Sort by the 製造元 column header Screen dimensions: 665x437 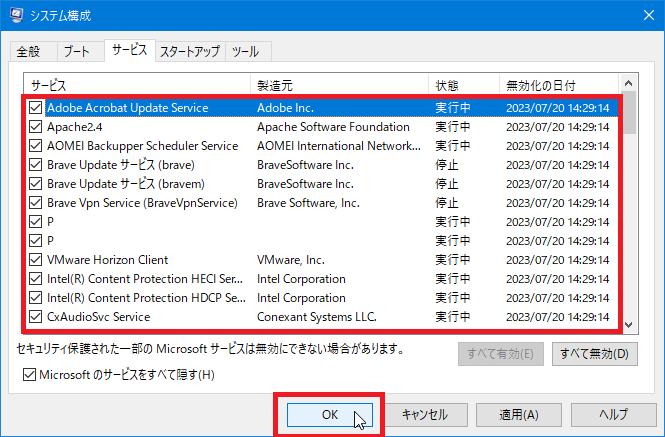pos(338,85)
